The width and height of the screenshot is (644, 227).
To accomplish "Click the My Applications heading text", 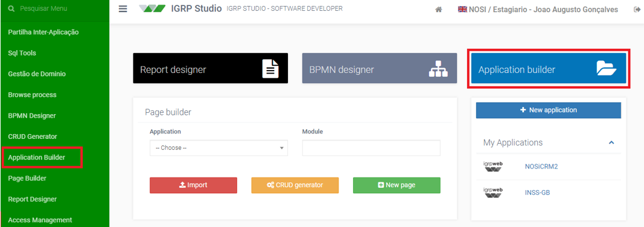I will (x=513, y=142).
